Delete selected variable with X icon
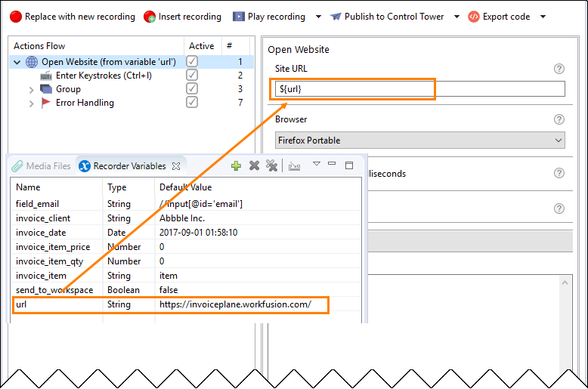 point(254,165)
